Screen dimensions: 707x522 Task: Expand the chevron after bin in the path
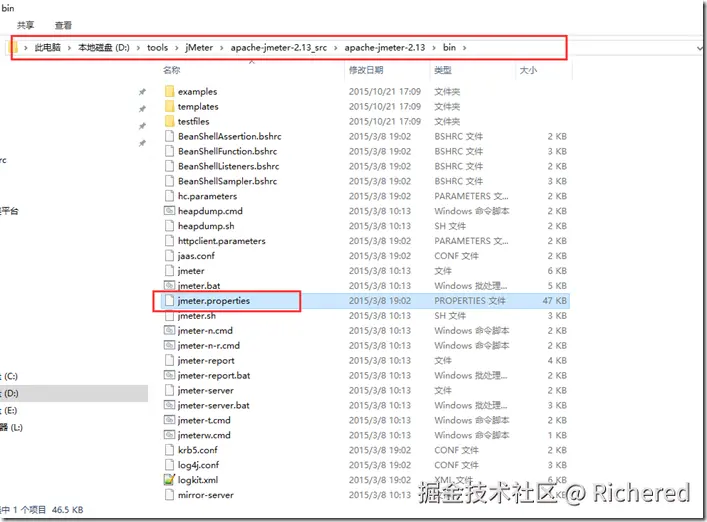click(x=464, y=48)
